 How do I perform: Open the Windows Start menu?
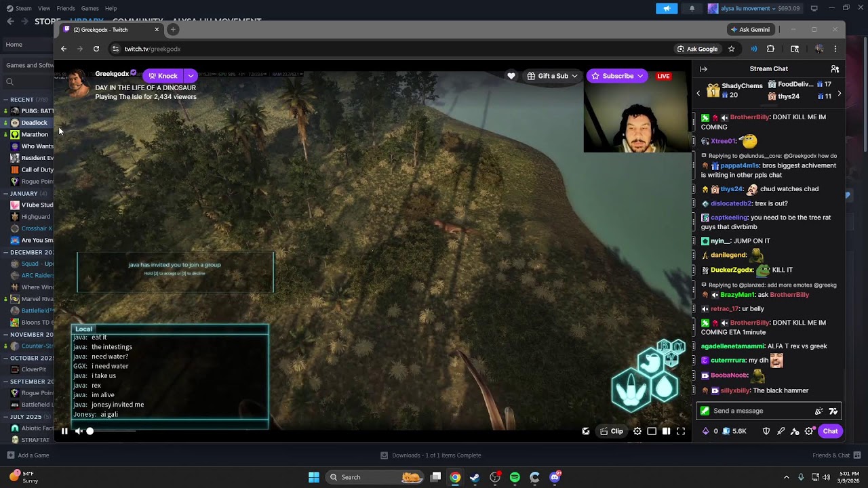coord(314,477)
